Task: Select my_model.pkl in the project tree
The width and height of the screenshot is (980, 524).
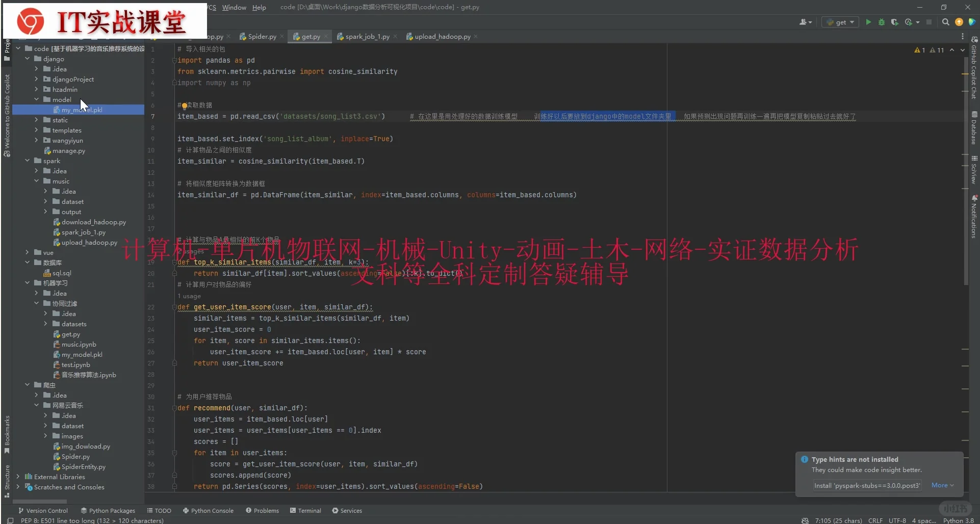Action: tap(82, 110)
